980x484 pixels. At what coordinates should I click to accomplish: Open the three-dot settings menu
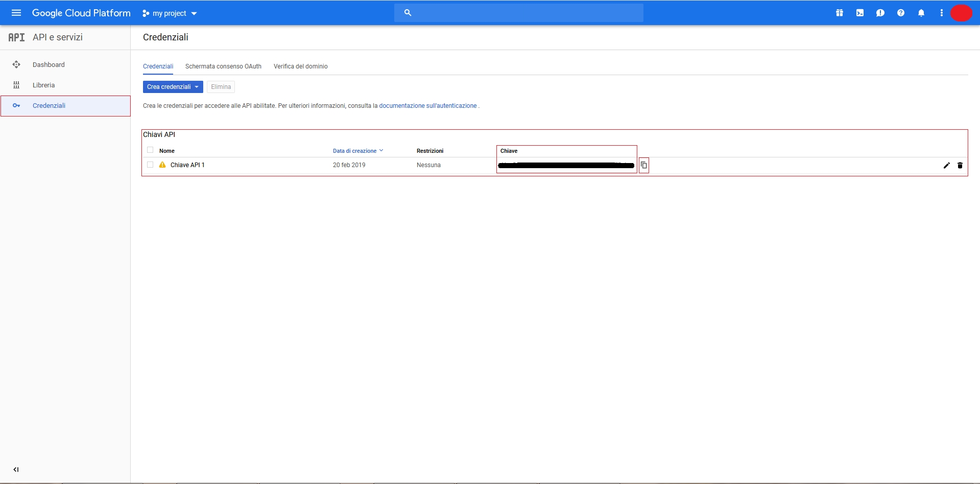(x=942, y=13)
